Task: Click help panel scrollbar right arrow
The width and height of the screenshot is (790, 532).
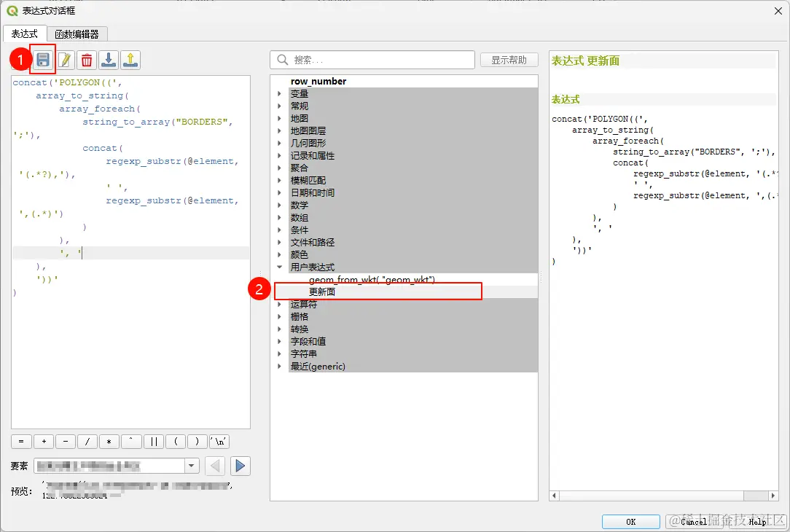Action: pyautogui.click(x=773, y=496)
